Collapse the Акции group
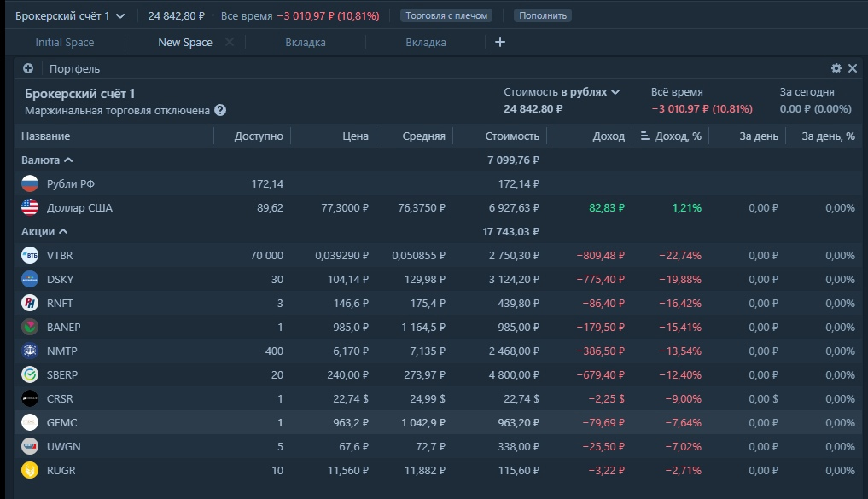The width and height of the screenshot is (868, 499). click(63, 231)
